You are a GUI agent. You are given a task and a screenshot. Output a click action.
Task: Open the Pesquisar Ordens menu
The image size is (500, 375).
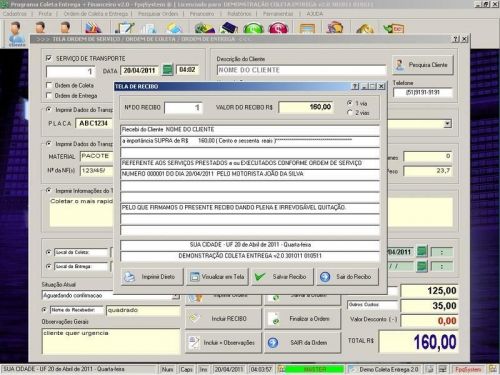point(158,14)
